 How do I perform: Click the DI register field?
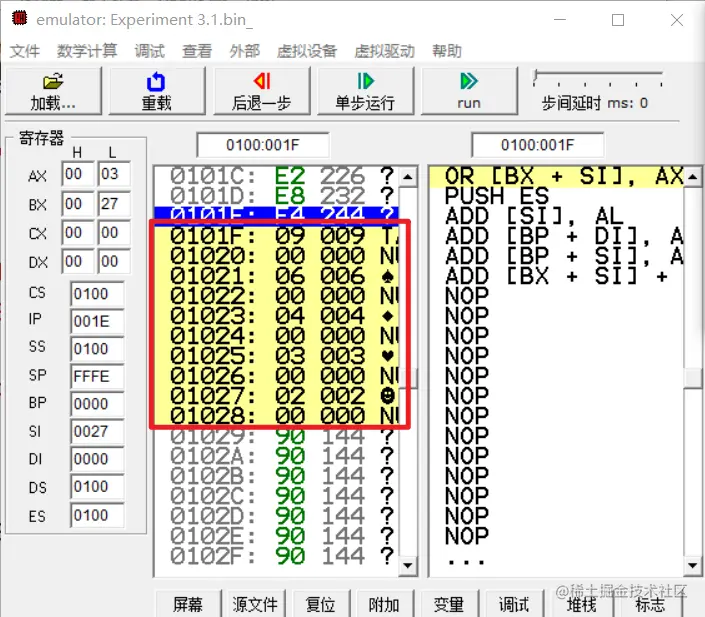(x=97, y=459)
